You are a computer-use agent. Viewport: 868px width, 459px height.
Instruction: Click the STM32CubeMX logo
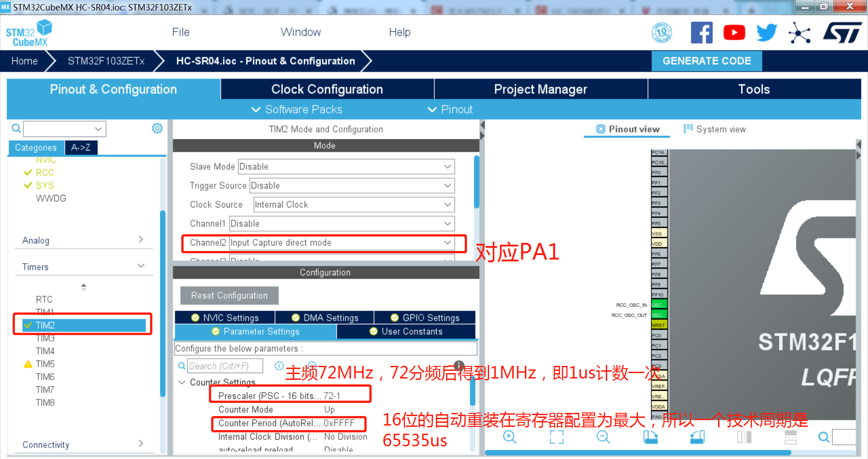pyautogui.click(x=29, y=33)
